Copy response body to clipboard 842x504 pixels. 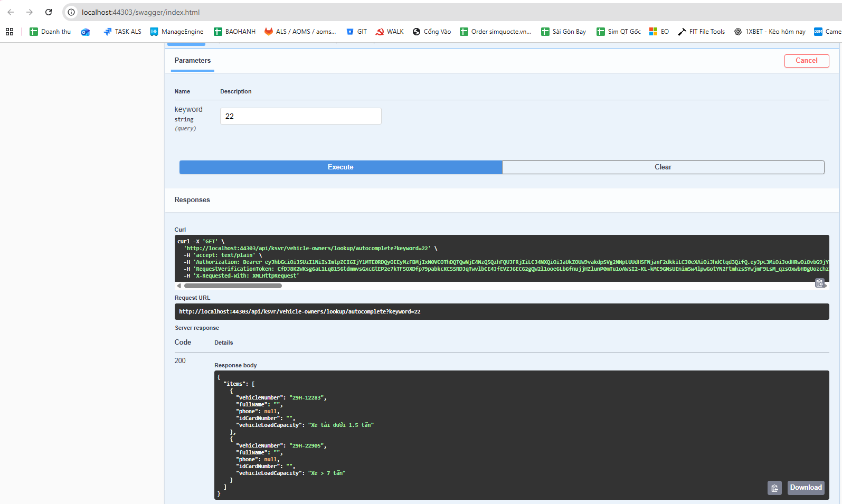point(774,488)
